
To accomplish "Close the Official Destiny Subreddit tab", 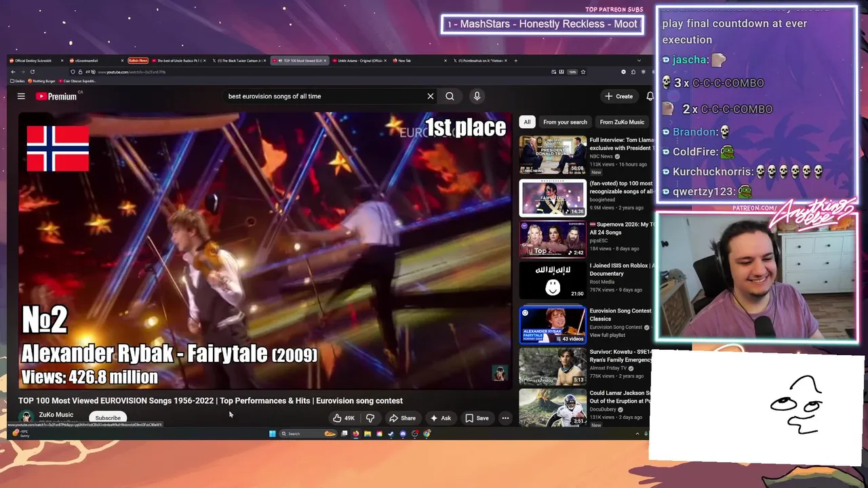I will (62, 60).
